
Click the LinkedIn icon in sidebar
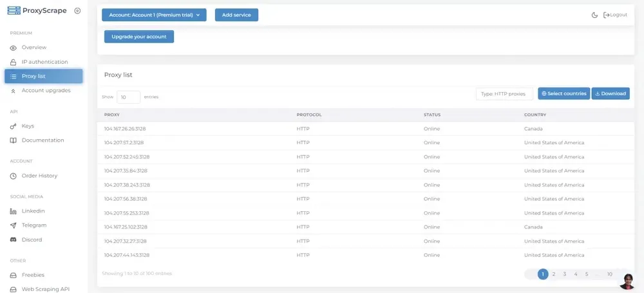(13, 211)
